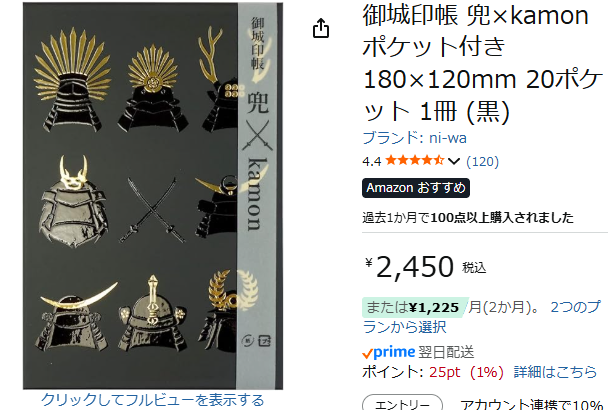Screen dimensions: 614x410
Task: Open the 120 customer reviews link
Action: 482,161
